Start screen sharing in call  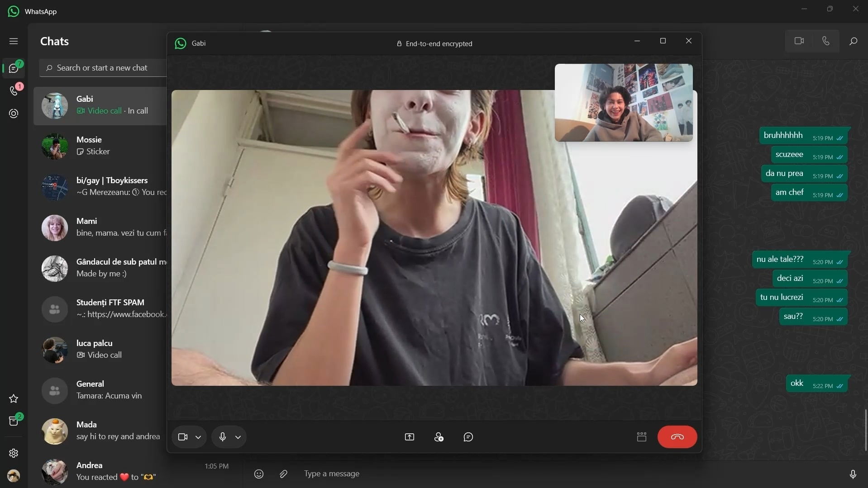coord(409,437)
